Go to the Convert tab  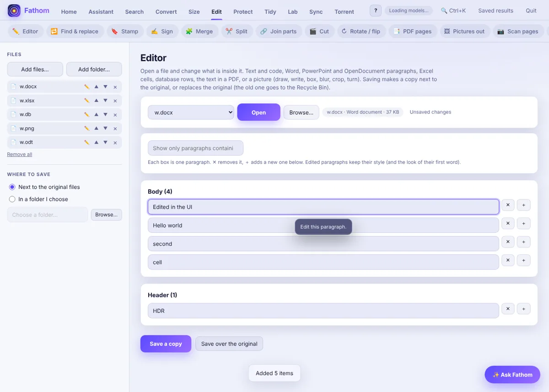pyautogui.click(x=166, y=11)
